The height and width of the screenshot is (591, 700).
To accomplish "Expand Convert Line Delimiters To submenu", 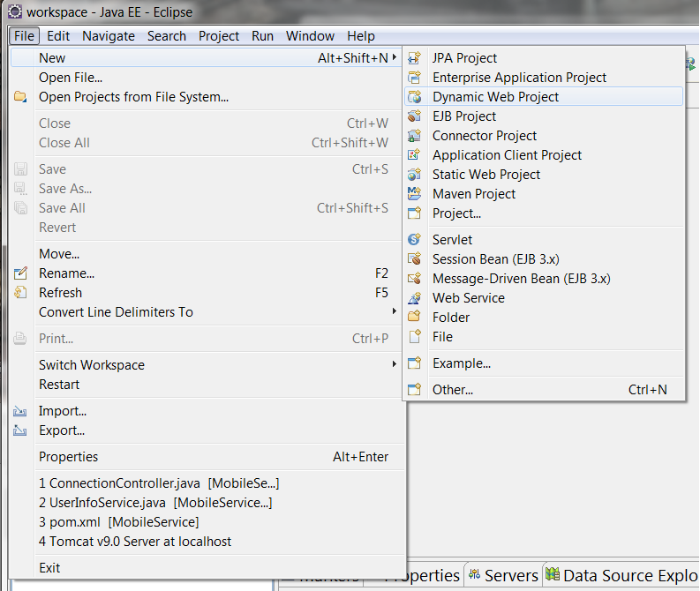I will (395, 310).
